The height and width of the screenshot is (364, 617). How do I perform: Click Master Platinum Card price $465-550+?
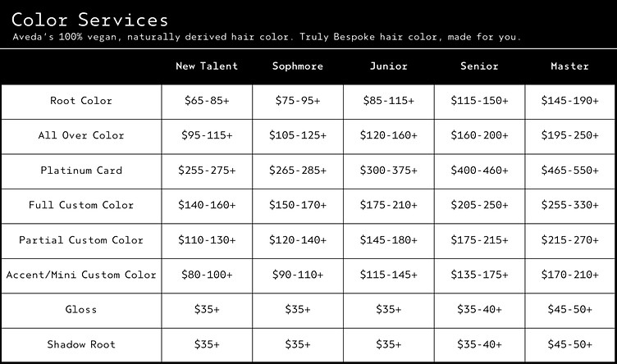[x=570, y=171]
